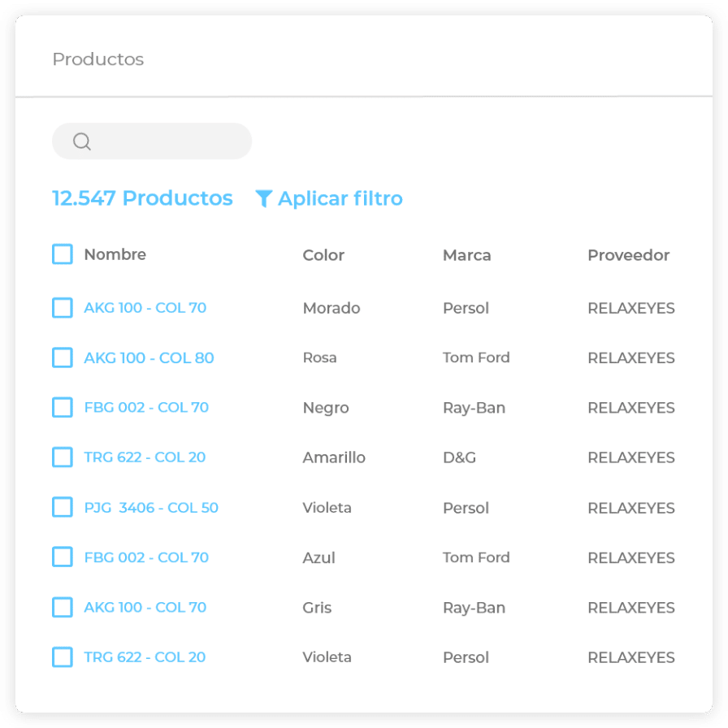Check the box for AKG 100 - COL 80
Image resolution: width=728 pixels, height=728 pixels.
click(63, 357)
